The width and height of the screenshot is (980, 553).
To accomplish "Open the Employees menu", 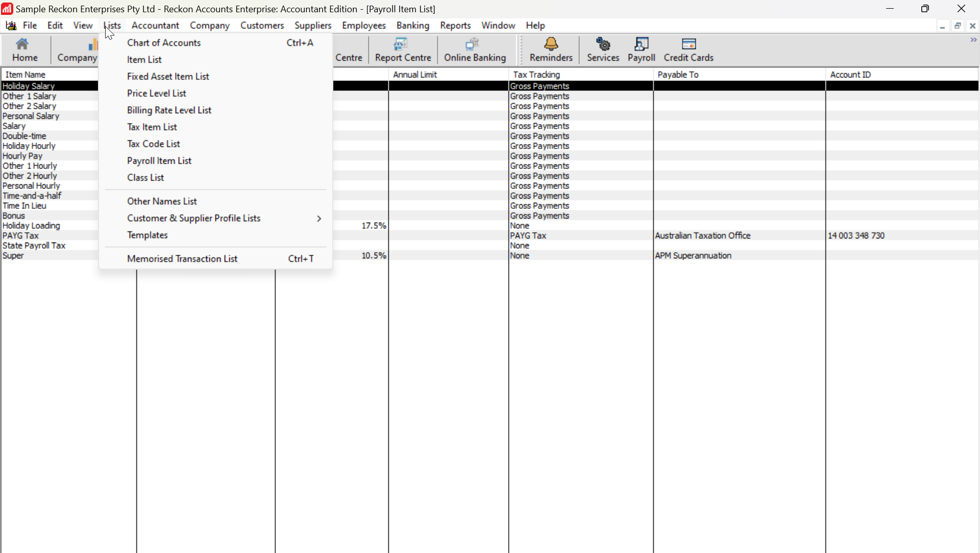I will tap(364, 26).
